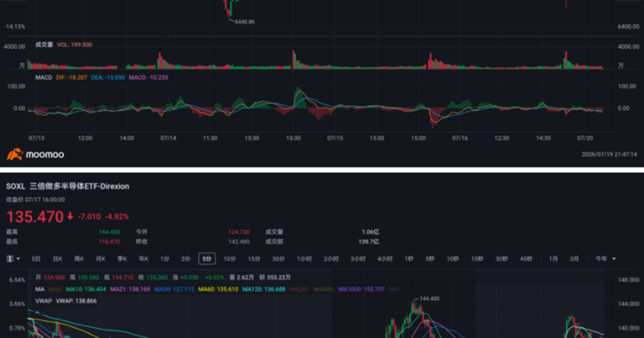
Task: Switch to the 10分 interval
Action: pyautogui.click(x=230, y=258)
